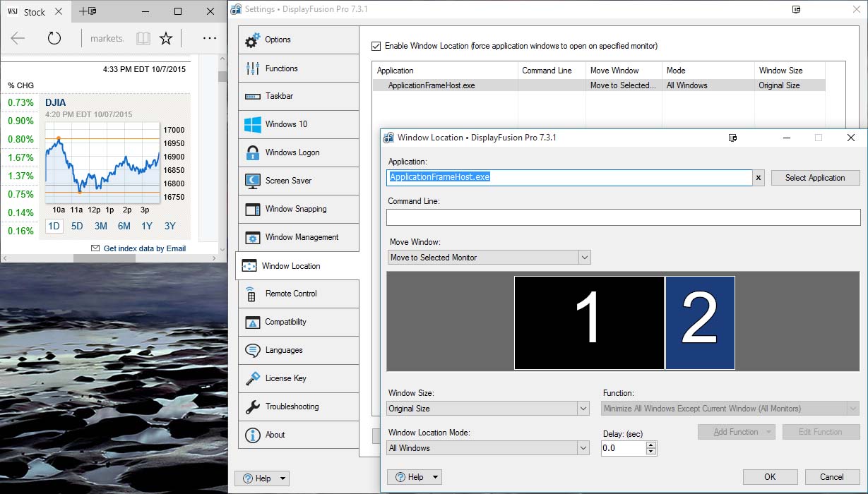Favorite the page with star icon
Screen dimensions: 868x494
click(166, 38)
